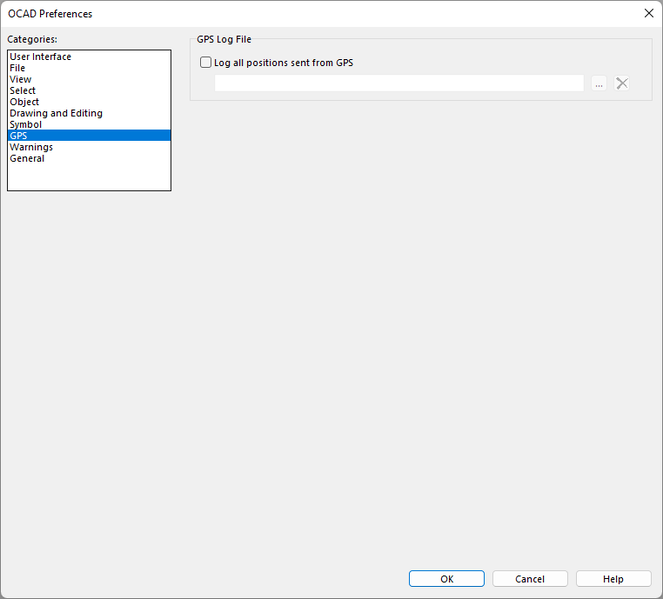Clear the GPS log file path with X icon
This screenshot has height=599, width=663.
(622, 83)
